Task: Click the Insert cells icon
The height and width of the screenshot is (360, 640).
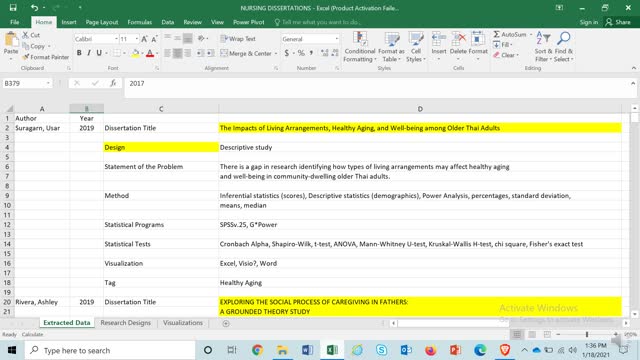Action: (439, 40)
